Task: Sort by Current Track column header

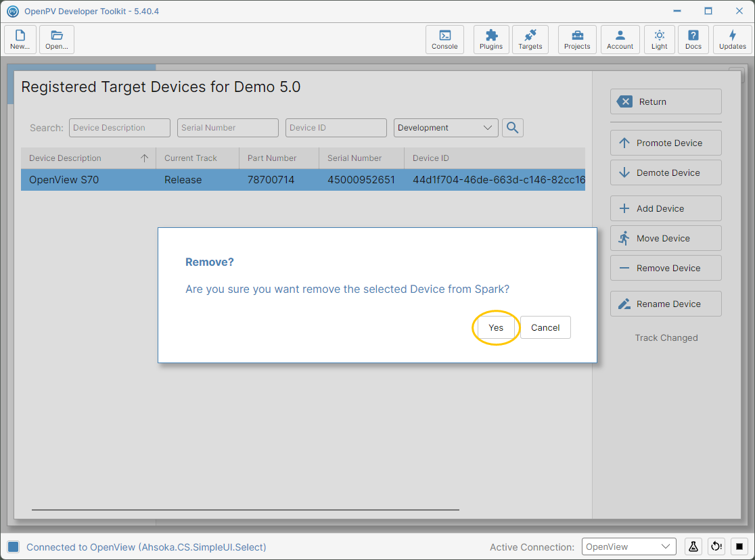Action: 198,158
